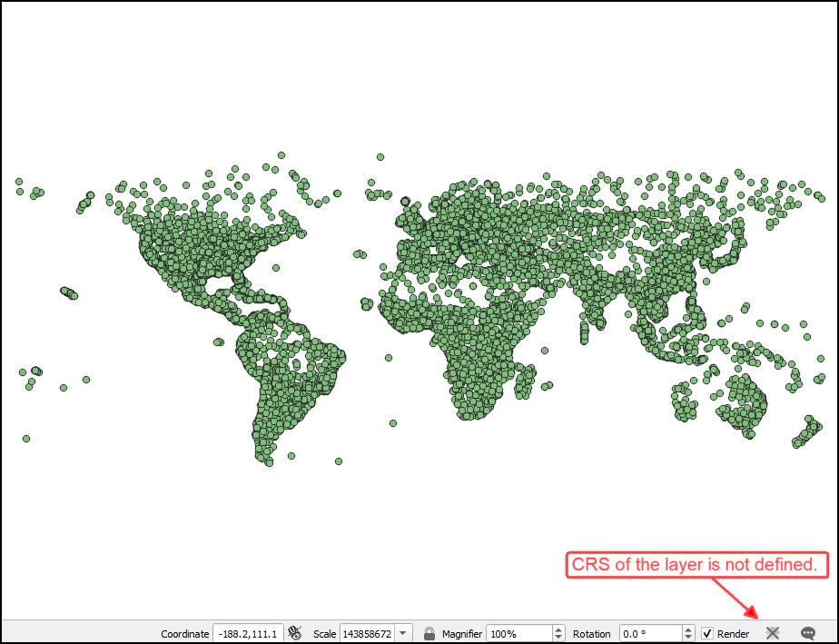Open the Scale dropdown arrow

(404, 633)
